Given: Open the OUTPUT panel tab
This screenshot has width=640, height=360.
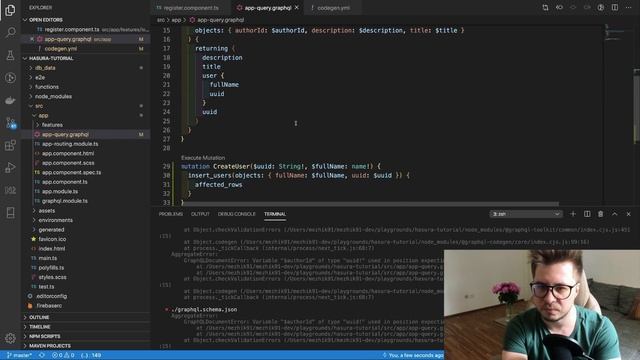Looking at the screenshot, I should point(200,214).
